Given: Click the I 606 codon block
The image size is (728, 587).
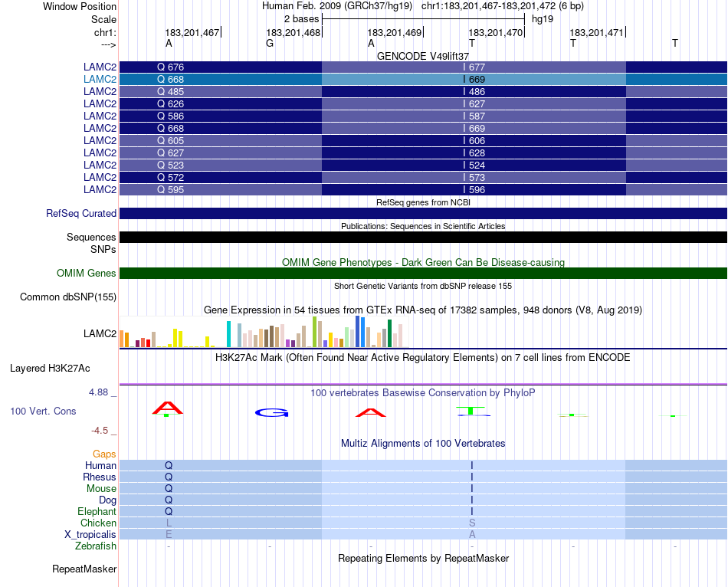Looking at the screenshot, I should click(x=474, y=140).
